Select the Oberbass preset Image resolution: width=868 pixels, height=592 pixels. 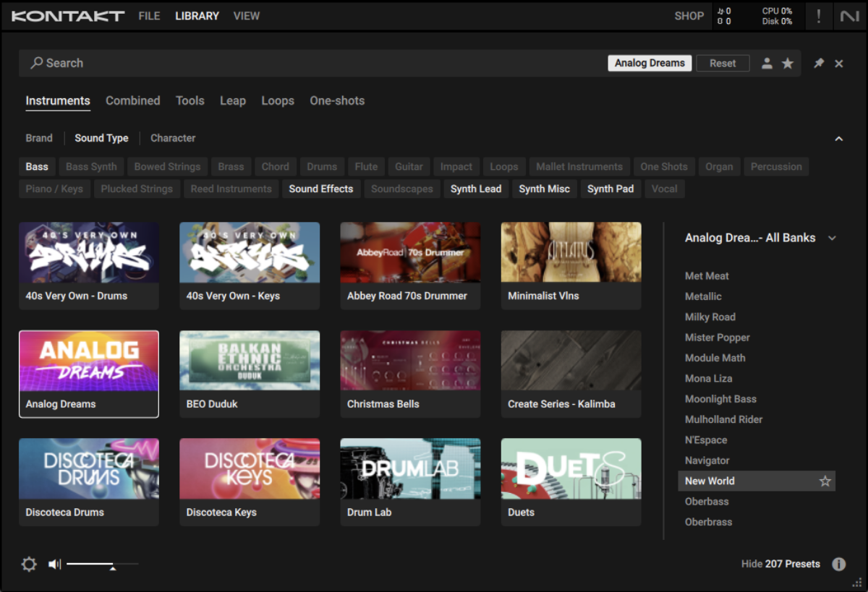[x=757, y=502]
